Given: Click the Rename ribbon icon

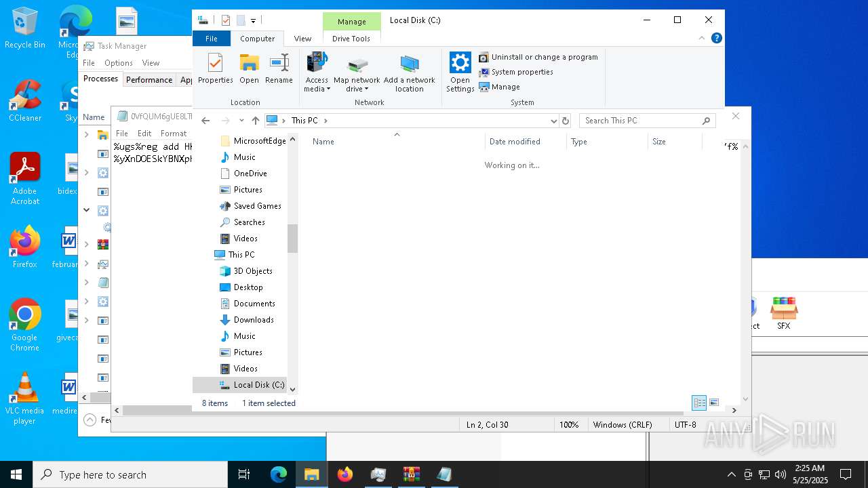Looking at the screenshot, I should (279, 69).
